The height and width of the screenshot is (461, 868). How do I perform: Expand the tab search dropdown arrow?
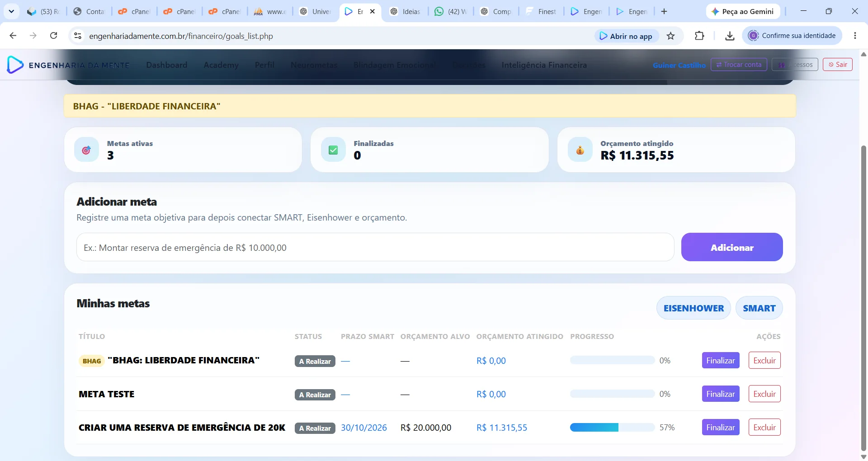click(11, 11)
